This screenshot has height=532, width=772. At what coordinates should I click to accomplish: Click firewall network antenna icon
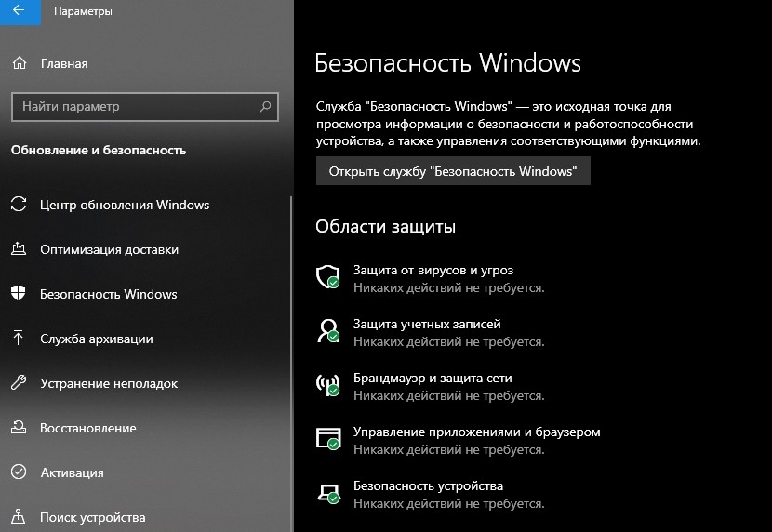point(328,385)
